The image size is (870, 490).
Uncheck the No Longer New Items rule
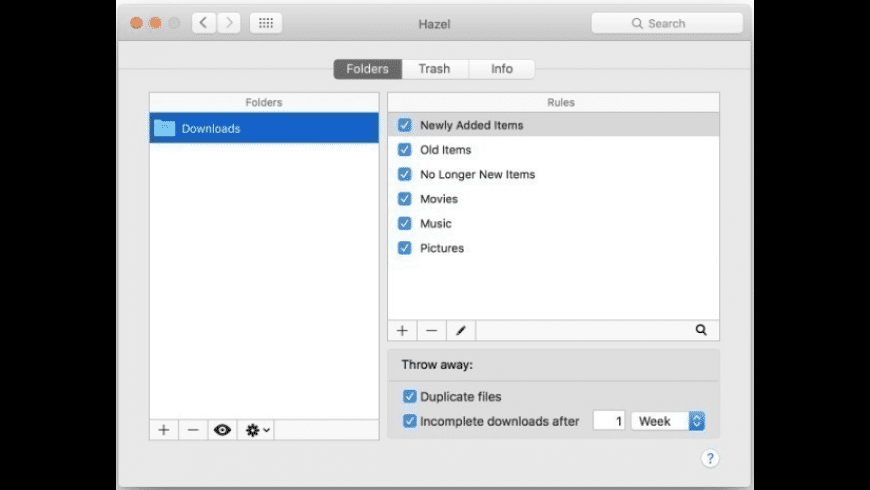coord(404,174)
